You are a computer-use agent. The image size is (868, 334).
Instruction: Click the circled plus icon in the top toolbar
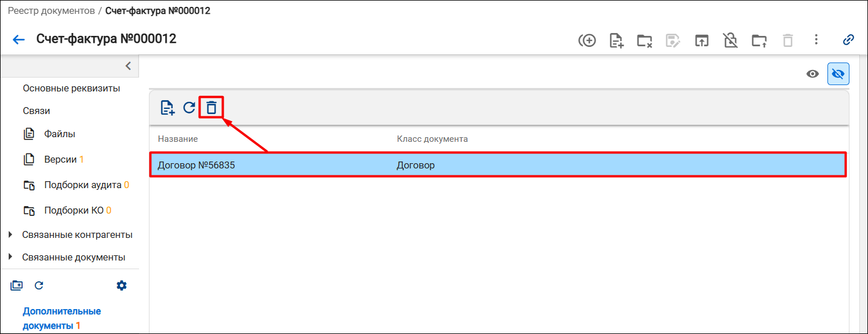coord(587,41)
